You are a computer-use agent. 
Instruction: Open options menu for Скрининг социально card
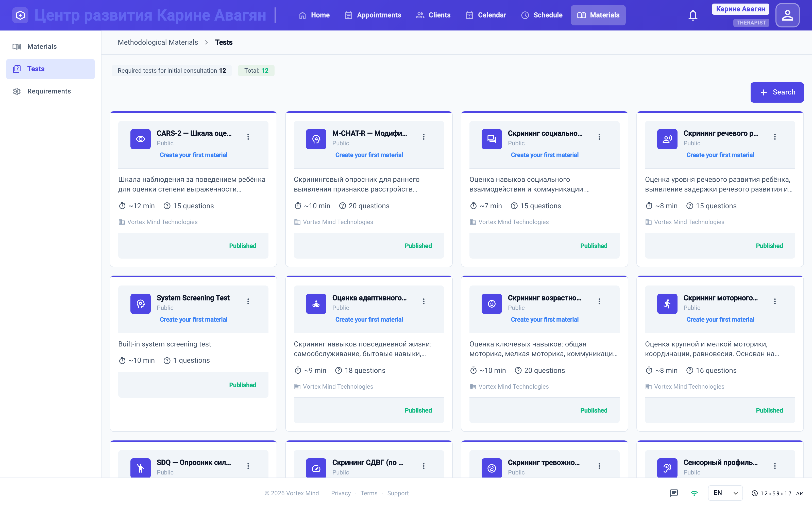pos(599,137)
